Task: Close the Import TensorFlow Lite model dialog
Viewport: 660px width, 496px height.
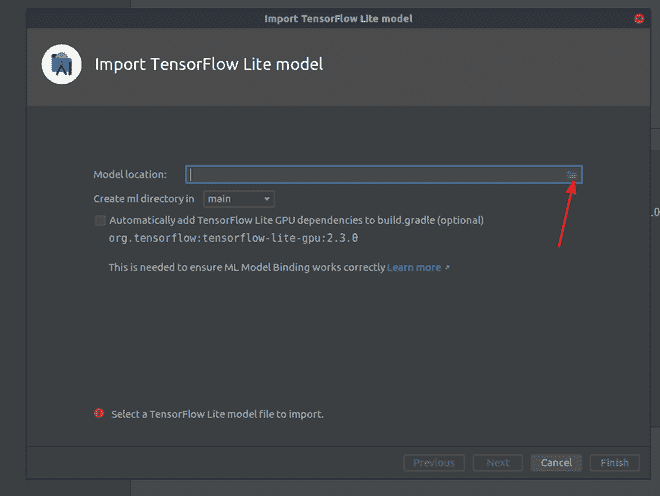Action: point(639,18)
